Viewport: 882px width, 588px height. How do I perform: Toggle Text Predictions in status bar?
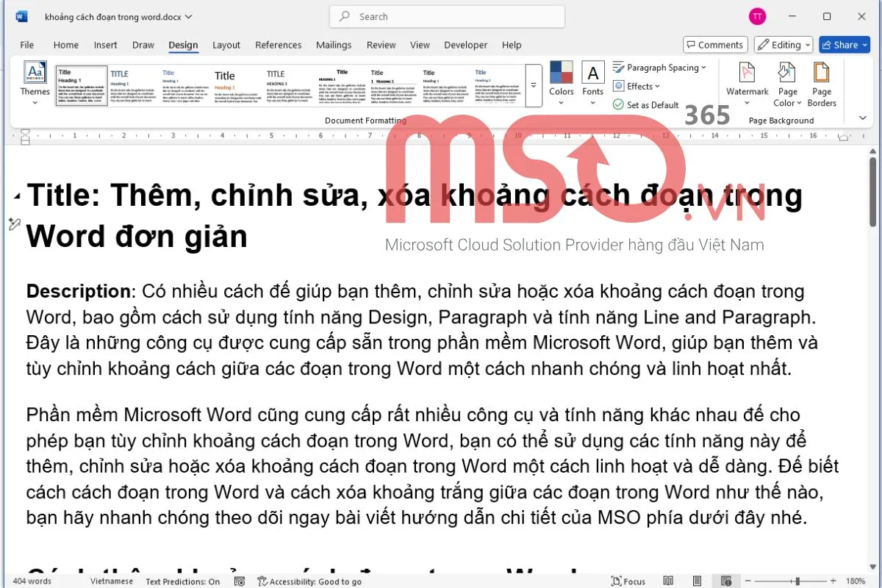coord(182,581)
